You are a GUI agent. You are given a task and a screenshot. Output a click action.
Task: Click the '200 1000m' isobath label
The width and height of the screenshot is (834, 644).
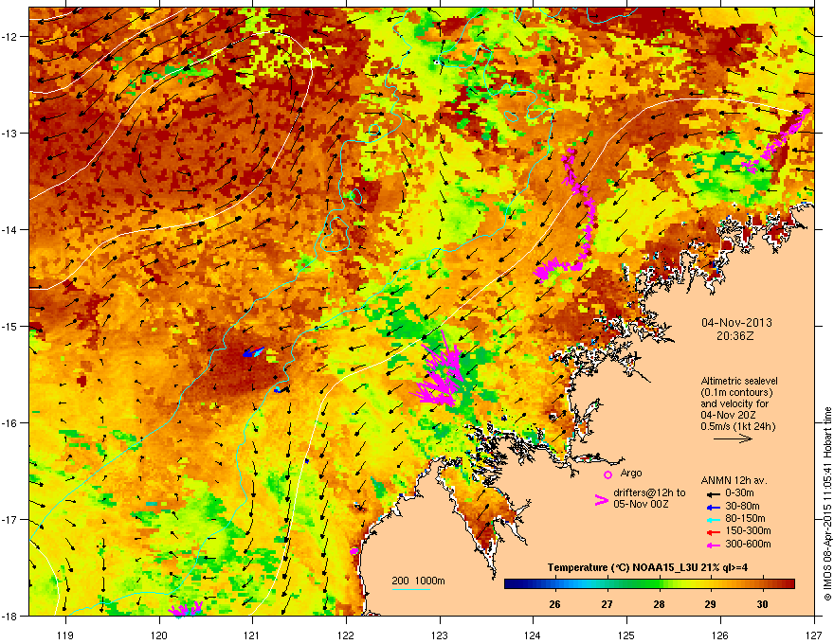pyautogui.click(x=418, y=581)
